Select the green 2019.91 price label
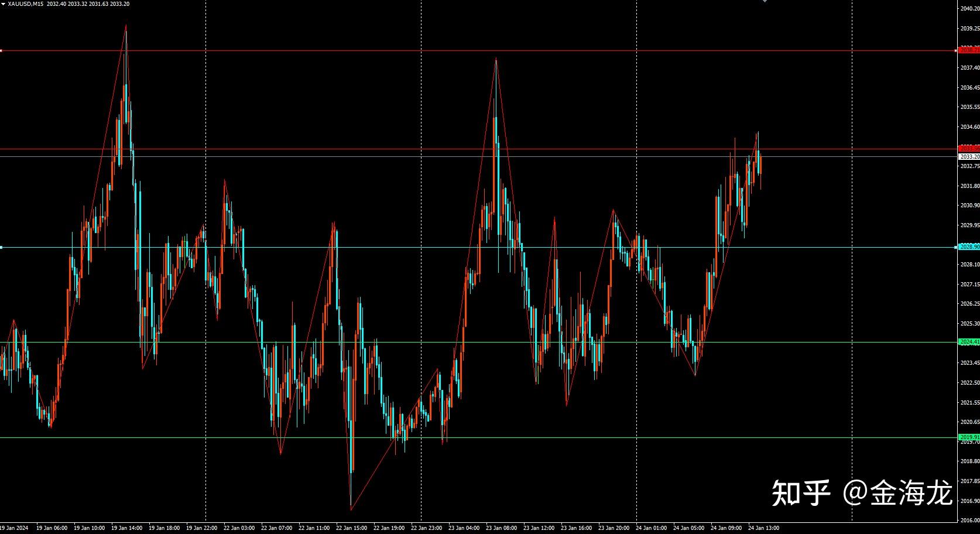 (x=969, y=437)
